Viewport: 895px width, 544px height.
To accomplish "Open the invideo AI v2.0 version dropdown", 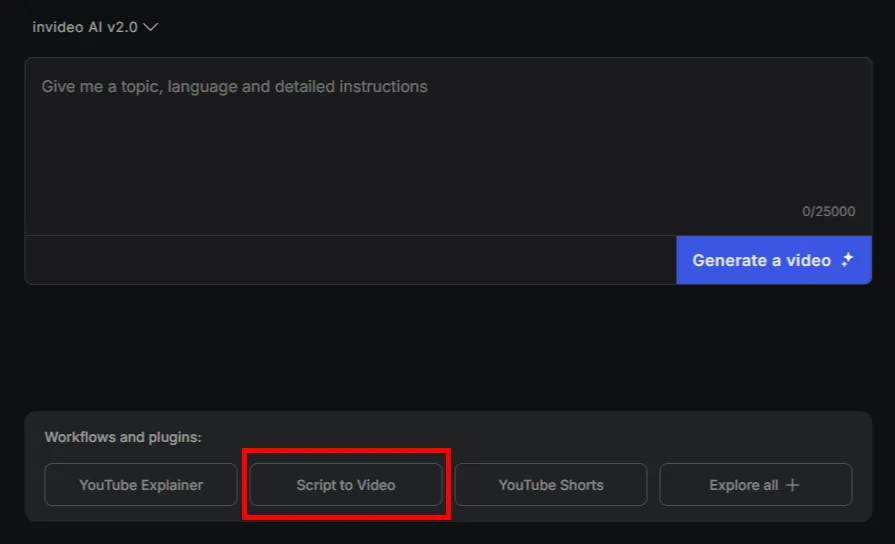I will (95, 27).
